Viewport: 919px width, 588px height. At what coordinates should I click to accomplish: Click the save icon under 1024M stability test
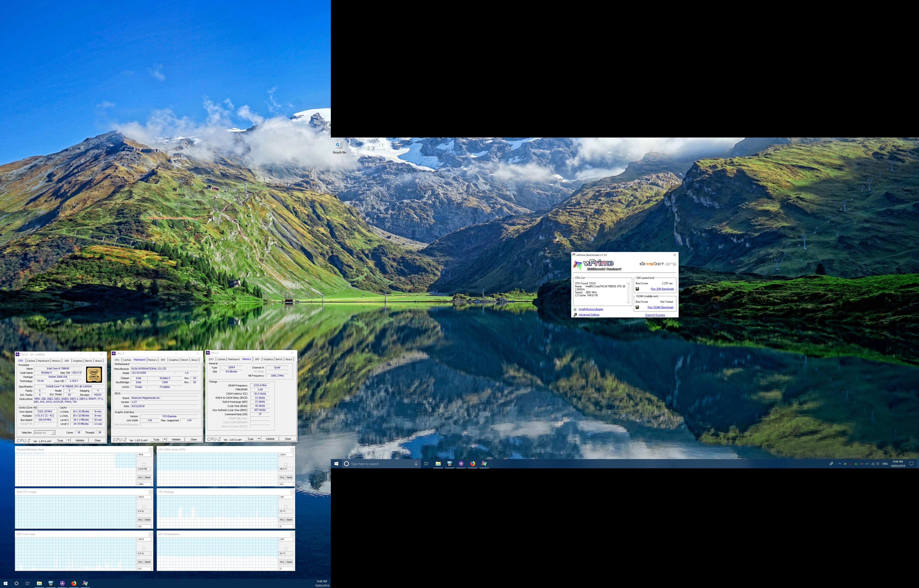[x=637, y=307]
